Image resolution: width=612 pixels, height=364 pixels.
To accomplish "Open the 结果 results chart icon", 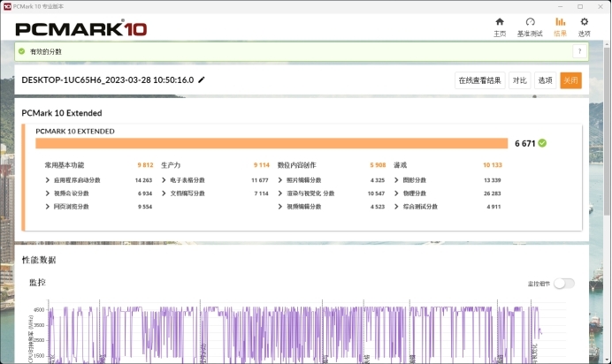I will click(561, 22).
